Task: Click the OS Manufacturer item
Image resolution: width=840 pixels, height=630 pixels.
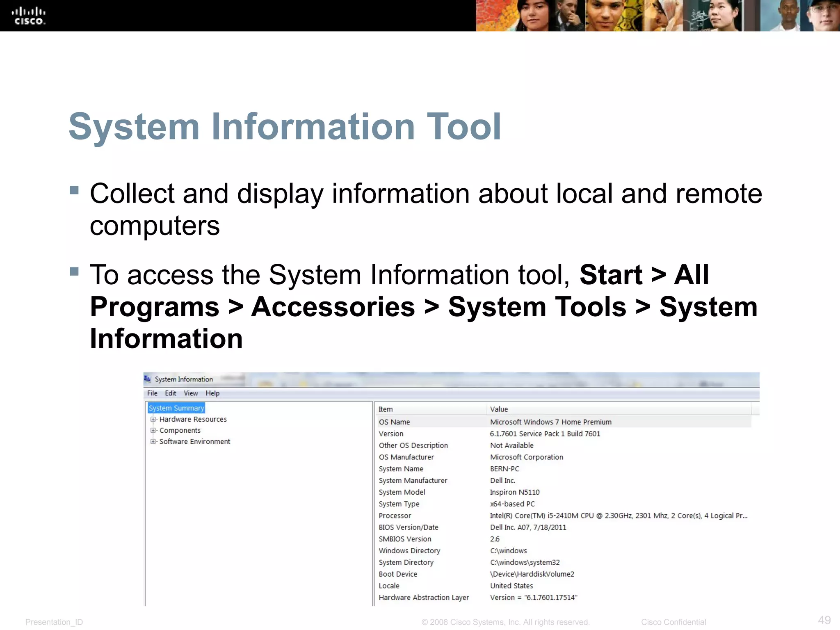Action: pos(406,457)
